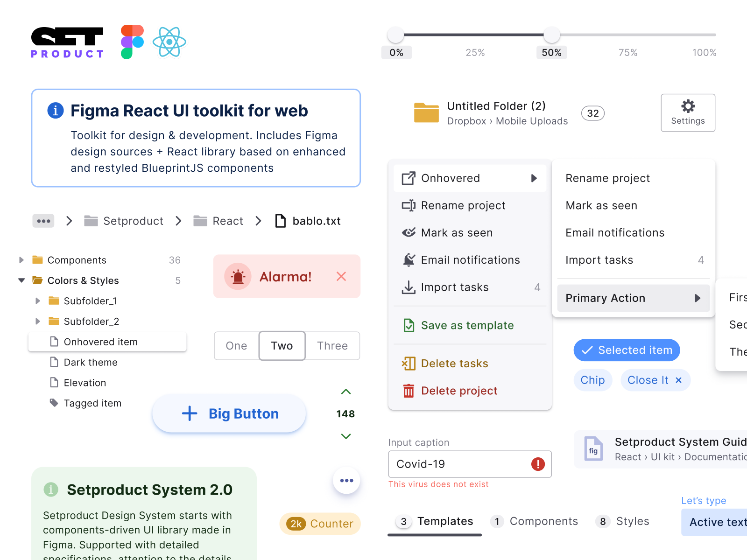Click the trash icon next to Delete project
The image size is (747, 560).
click(x=409, y=391)
